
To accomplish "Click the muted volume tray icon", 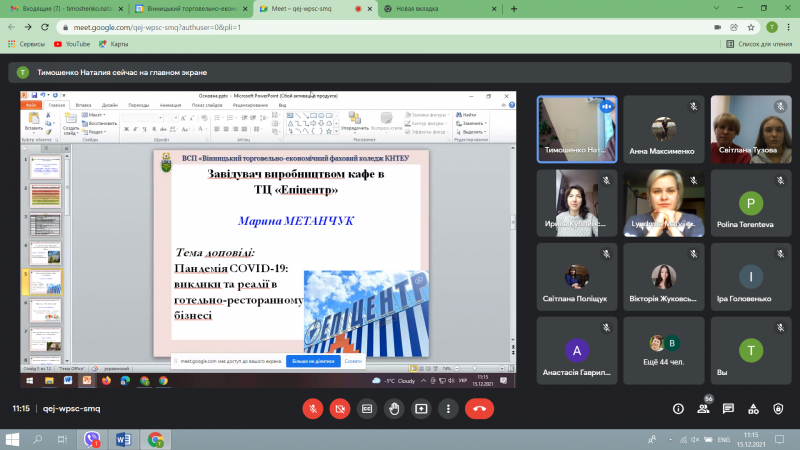I will coord(695,439).
